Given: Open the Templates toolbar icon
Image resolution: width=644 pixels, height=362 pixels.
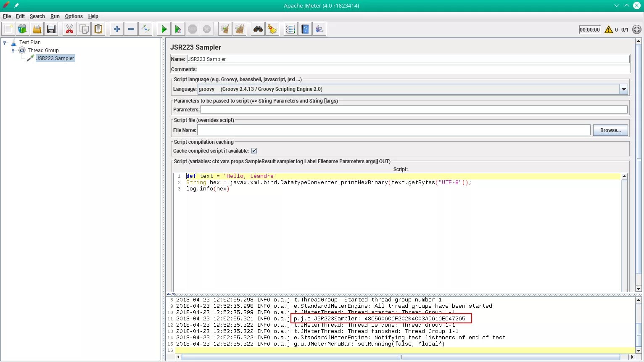Looking at the screenshot, I should coord(23,29).
